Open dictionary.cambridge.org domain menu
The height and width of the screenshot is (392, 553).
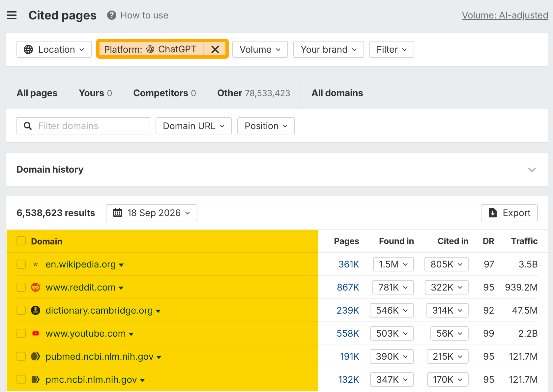point(158,311)
